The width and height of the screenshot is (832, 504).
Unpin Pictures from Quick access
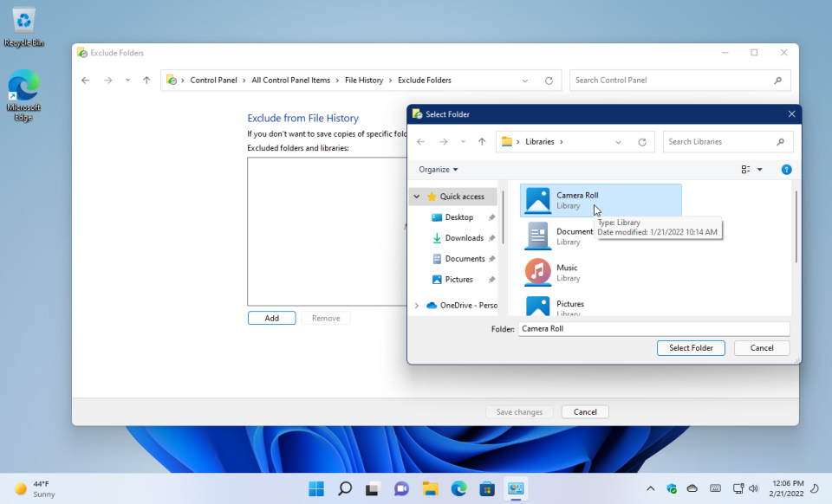coord(491,279)
